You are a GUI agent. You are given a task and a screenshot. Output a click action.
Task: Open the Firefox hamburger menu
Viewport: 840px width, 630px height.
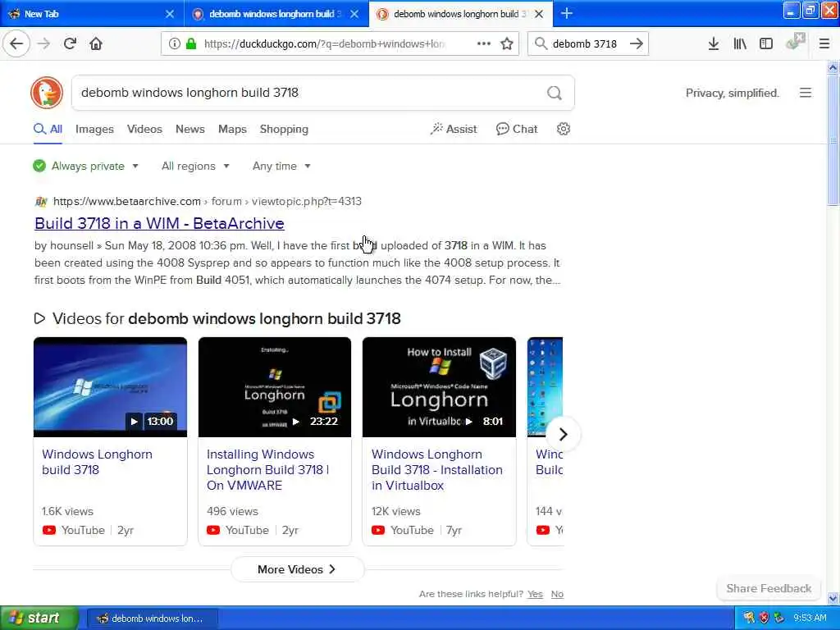pos(824,43)
